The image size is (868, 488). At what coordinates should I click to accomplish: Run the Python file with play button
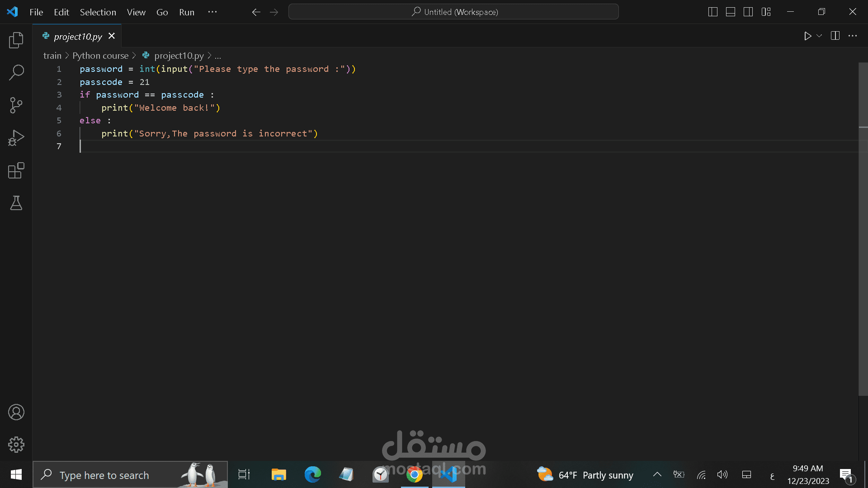(807, 36)
